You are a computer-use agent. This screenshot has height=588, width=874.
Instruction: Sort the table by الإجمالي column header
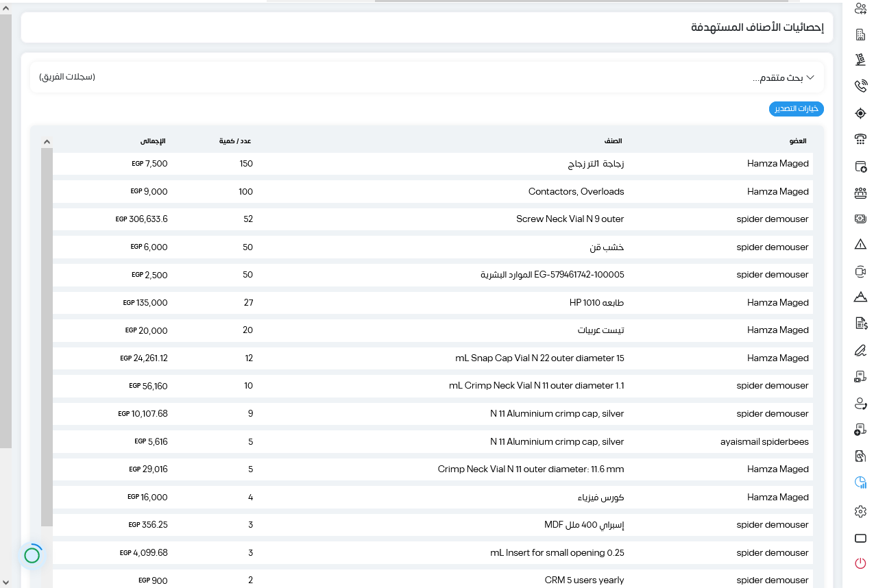pyautogui.click(x=153, y=141)
